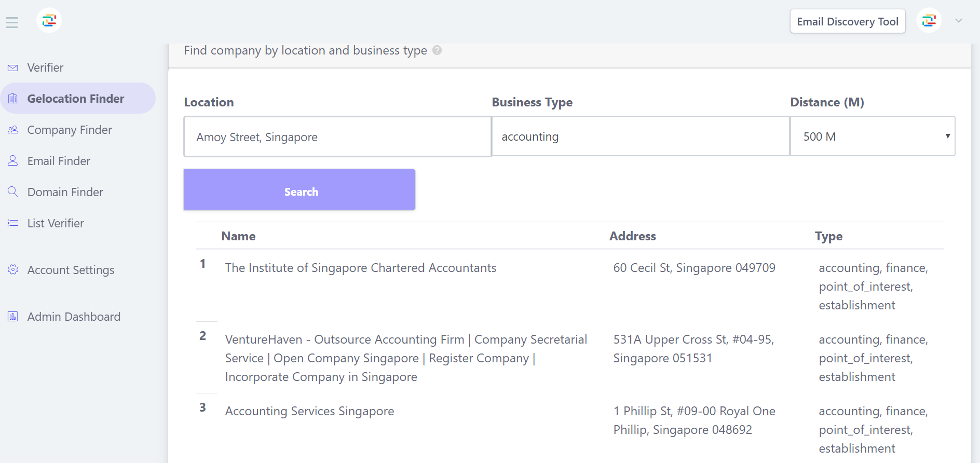Go to the Domain Finder page
Viewport: 980px width, 463px height.
(65, 192)
